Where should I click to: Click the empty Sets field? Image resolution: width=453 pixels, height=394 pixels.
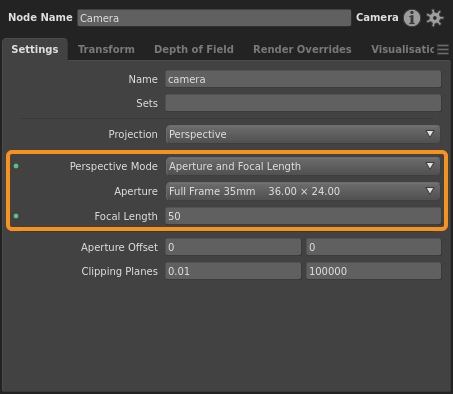coord(303,103)
